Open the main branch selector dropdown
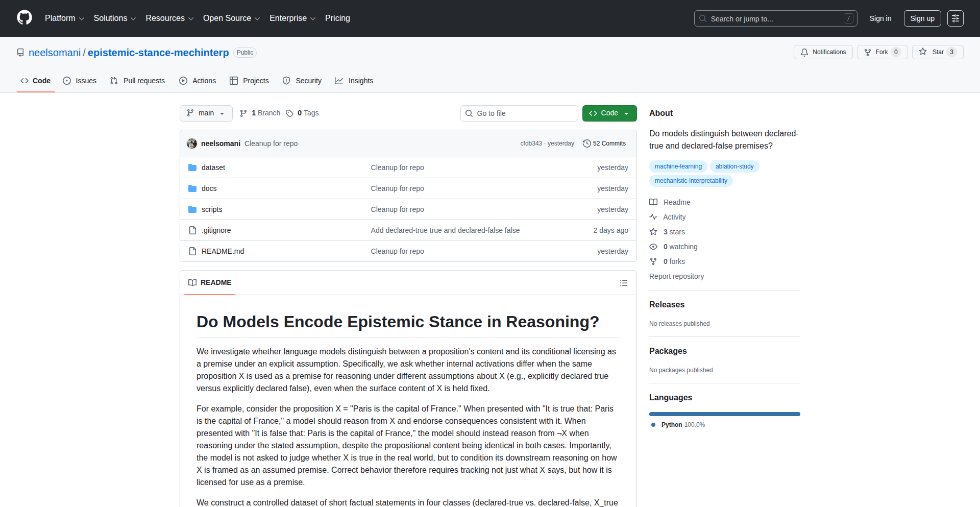The width and height of the screenshot is (980, 507). 206,113
